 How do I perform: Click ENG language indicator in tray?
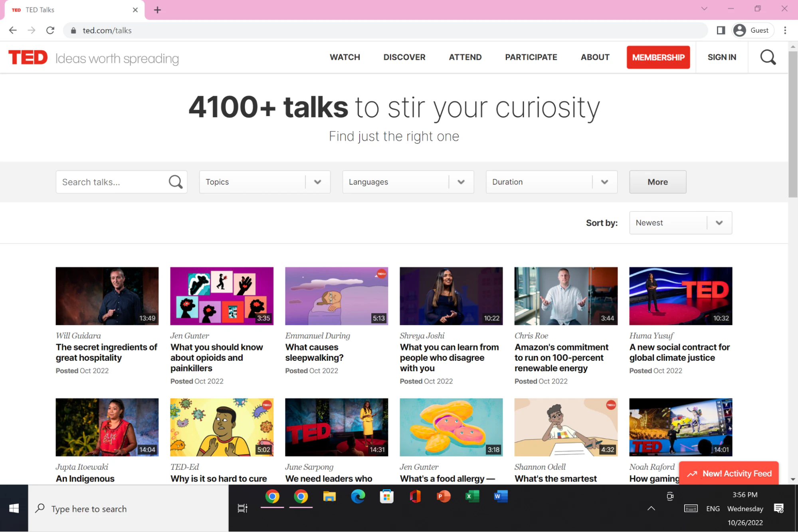click(x=713, y=508)
